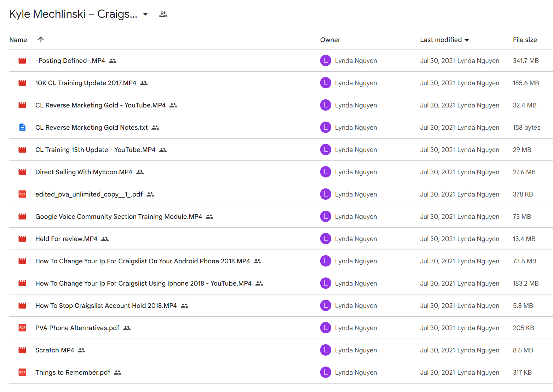Viewport: 553px width, 392px height.
Task: Click PDF icon for edited_pva_unlimited_copy__1_.pdf
Action: [x=22, y=194]
